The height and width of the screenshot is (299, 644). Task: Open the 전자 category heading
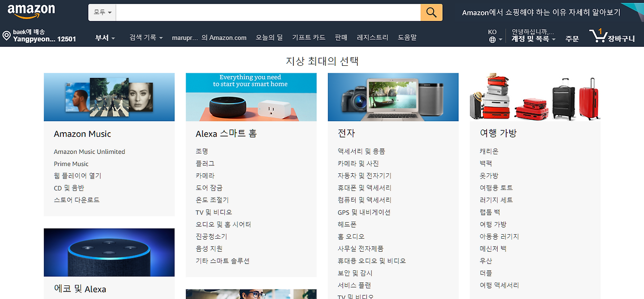tap(346, 134)
